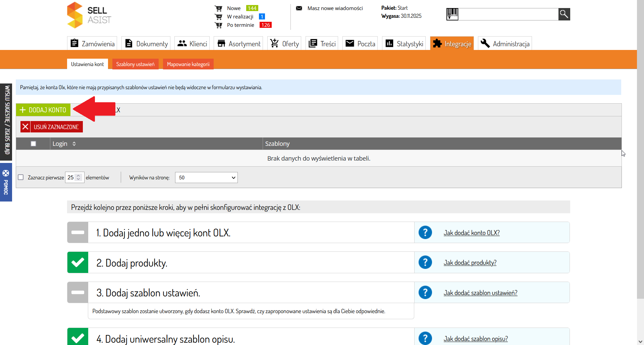Open the Asortyment menu
Viewport: 644px width, 345px height.
click(x=238, y=43)
